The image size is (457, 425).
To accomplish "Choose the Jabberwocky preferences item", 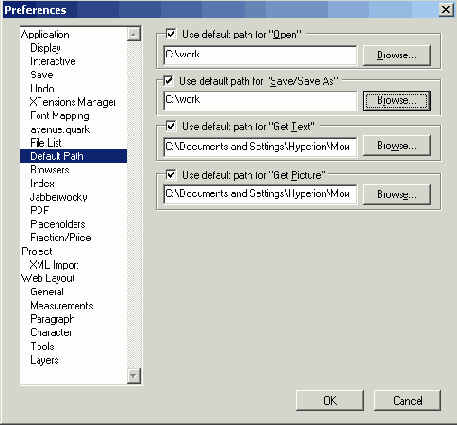I will point(59,197).
